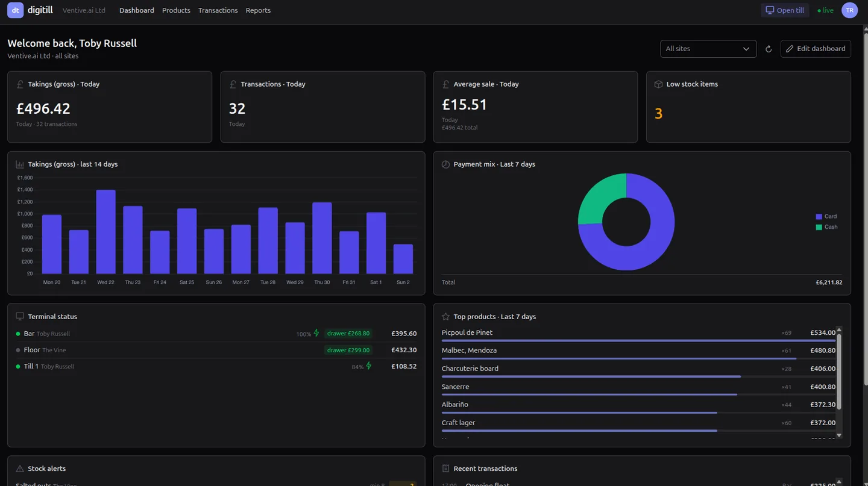Click the Bar terminal green status dot
868x486 pixels.
tap(18, 334)
